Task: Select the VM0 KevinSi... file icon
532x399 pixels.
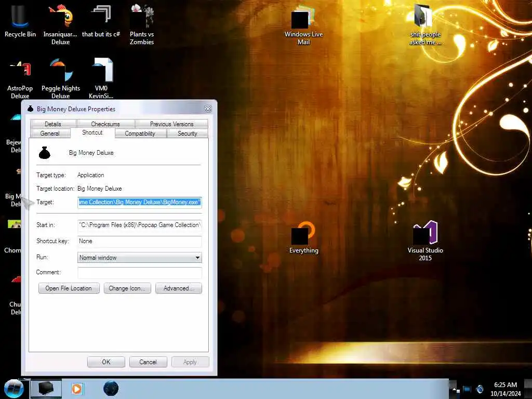Action: (101, 79)
